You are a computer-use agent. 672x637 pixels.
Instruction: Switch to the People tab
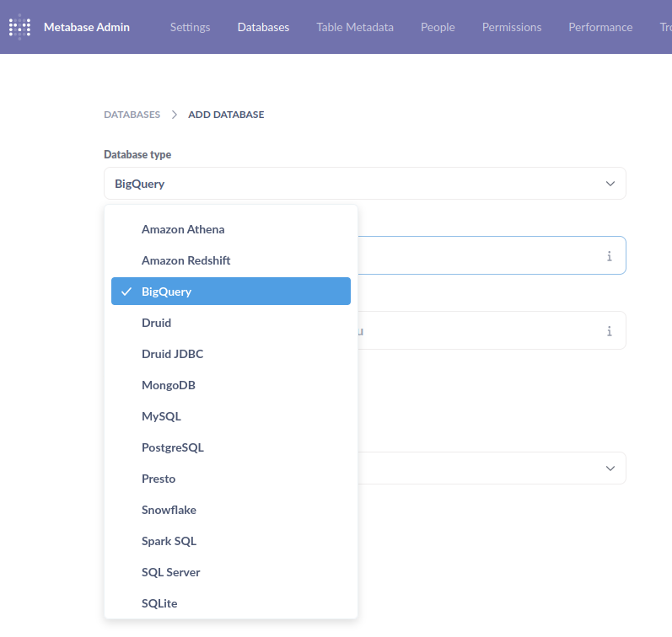pos(438,27)
